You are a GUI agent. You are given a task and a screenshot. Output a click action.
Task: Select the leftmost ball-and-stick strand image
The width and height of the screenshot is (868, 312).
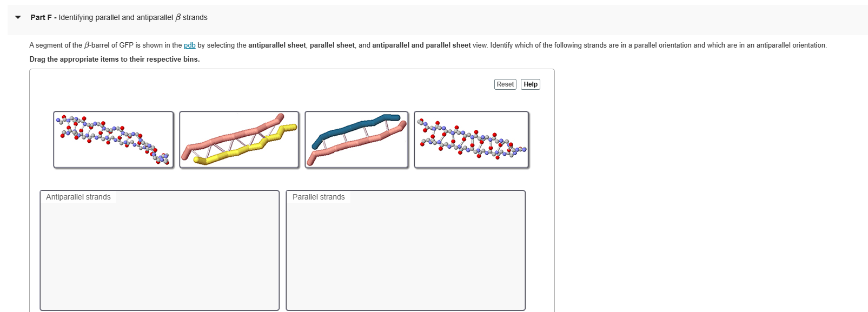tap(113, 140)
